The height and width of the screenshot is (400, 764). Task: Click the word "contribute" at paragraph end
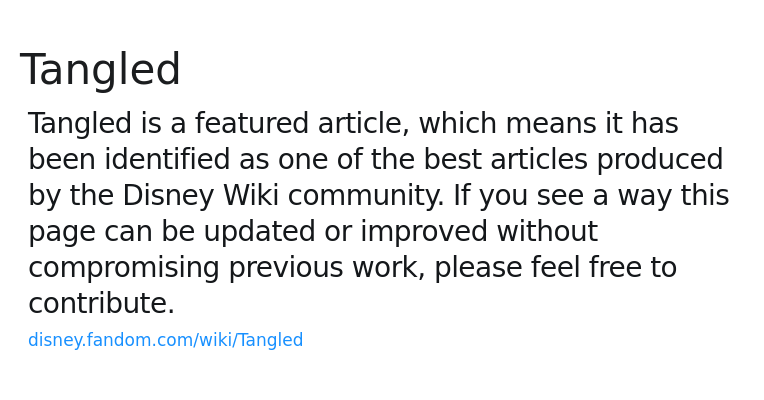tap(100, 305)
